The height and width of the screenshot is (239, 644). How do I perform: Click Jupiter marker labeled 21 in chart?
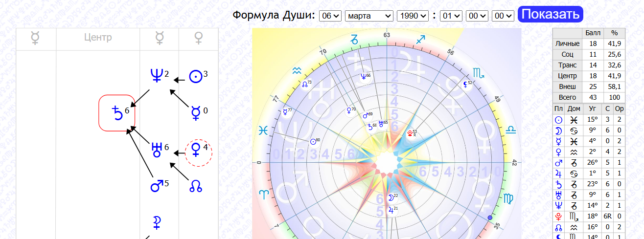[390, 210]
